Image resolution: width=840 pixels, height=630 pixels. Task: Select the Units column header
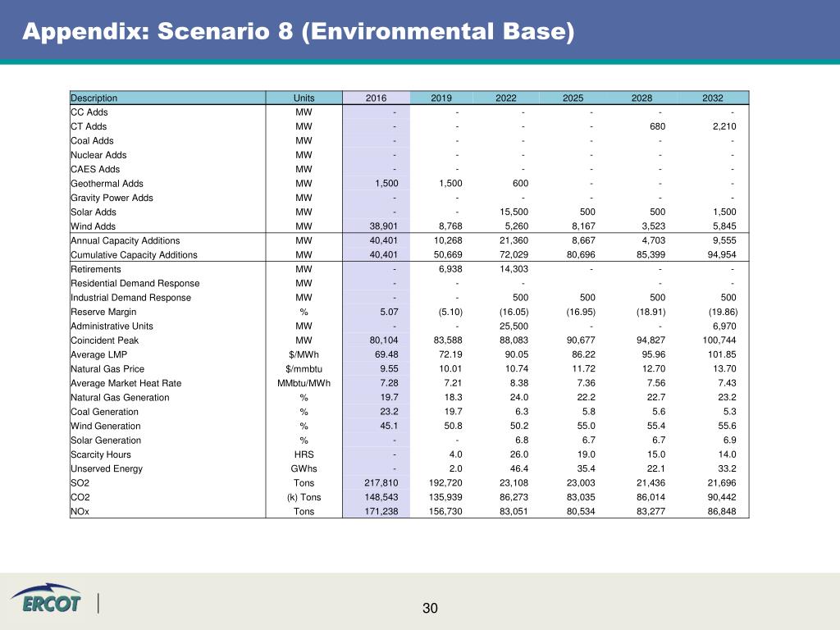(304, 98)
